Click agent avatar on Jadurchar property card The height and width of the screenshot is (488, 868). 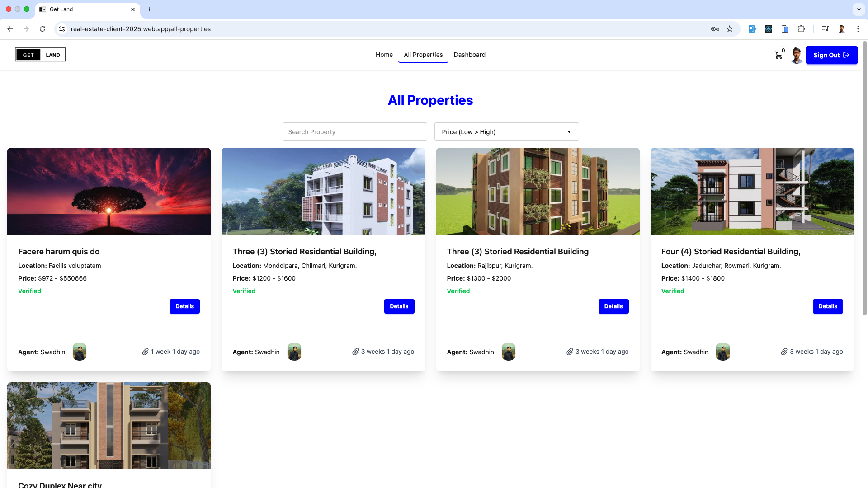click(723, 352)
